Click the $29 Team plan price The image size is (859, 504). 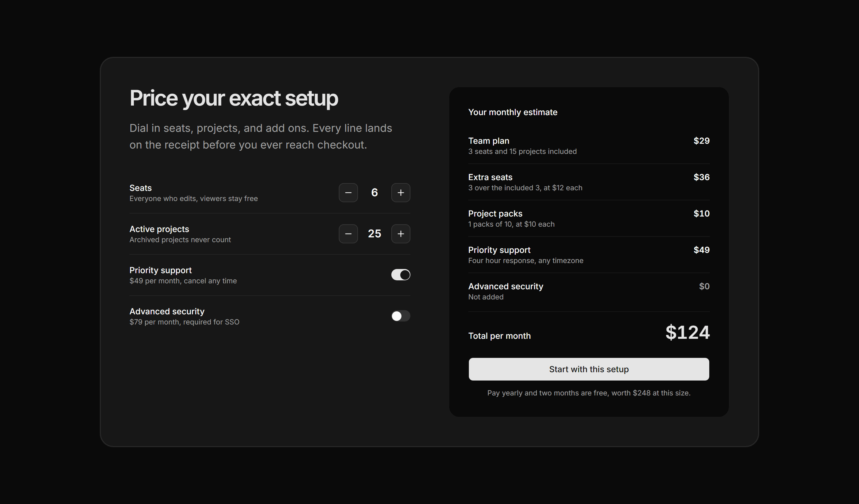(x=702, y=141)
